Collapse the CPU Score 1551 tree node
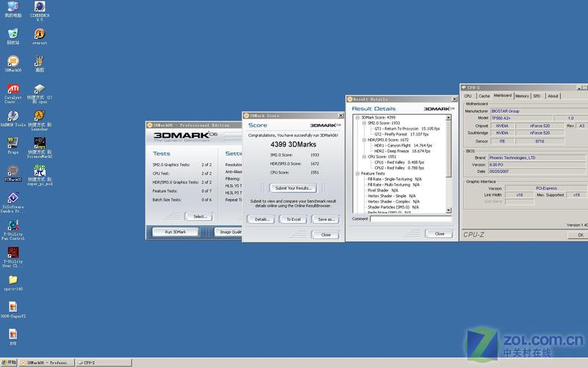Image resolution: width=588 pixels, height=368 pixels. pos(364,157)
